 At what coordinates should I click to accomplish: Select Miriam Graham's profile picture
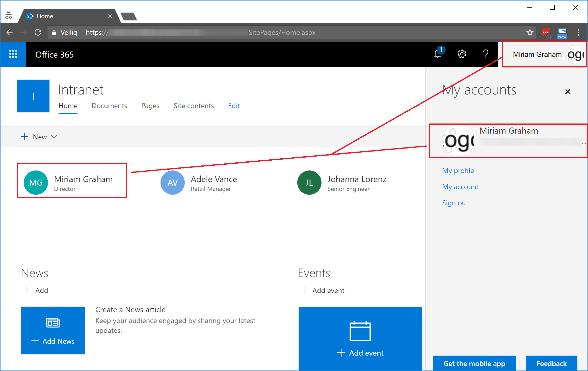[36, 183]
